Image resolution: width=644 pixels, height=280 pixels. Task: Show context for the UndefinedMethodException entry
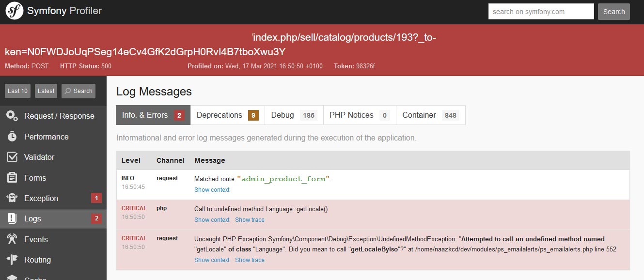coord(212,260)
